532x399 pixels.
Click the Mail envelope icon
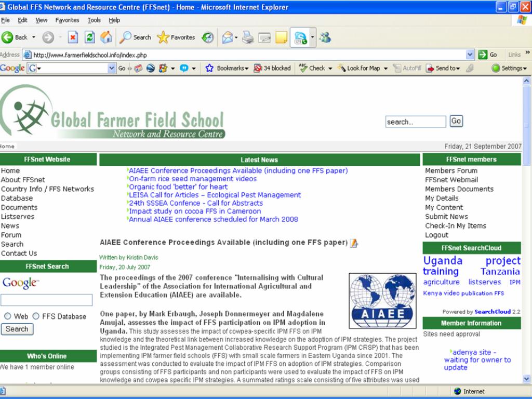point(228,37)
